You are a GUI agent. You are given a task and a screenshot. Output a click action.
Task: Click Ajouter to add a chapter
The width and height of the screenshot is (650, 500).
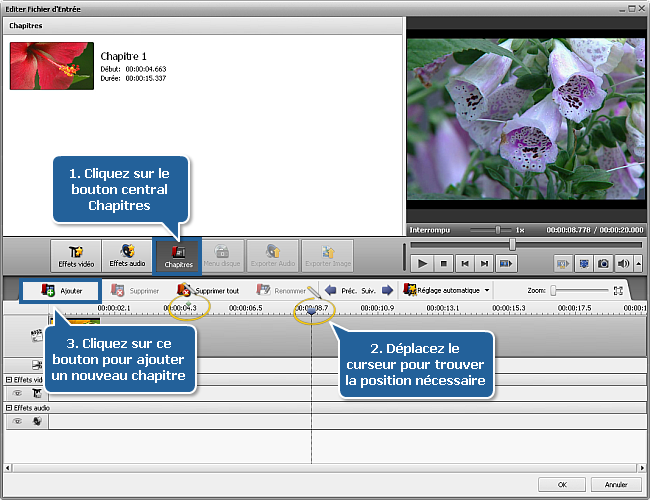click(62, 291)
